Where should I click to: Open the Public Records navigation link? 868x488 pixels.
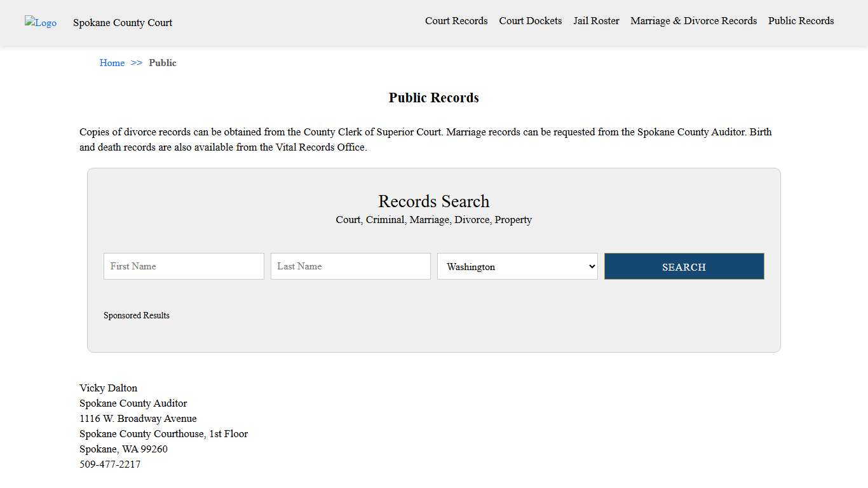coord(801,20)
